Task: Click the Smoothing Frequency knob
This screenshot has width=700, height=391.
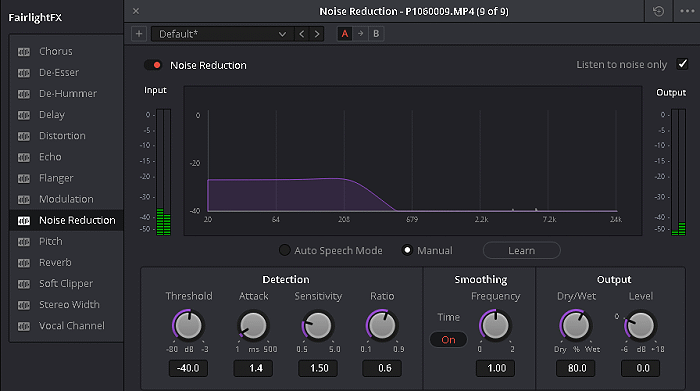Action: click(495, 325)
